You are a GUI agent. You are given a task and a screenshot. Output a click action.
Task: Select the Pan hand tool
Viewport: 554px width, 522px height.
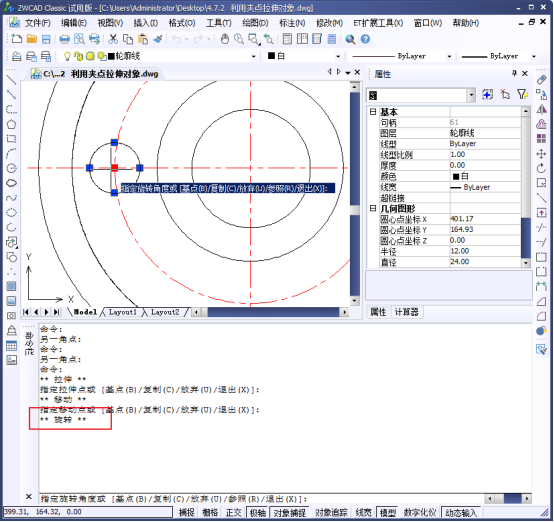[225, 39]
